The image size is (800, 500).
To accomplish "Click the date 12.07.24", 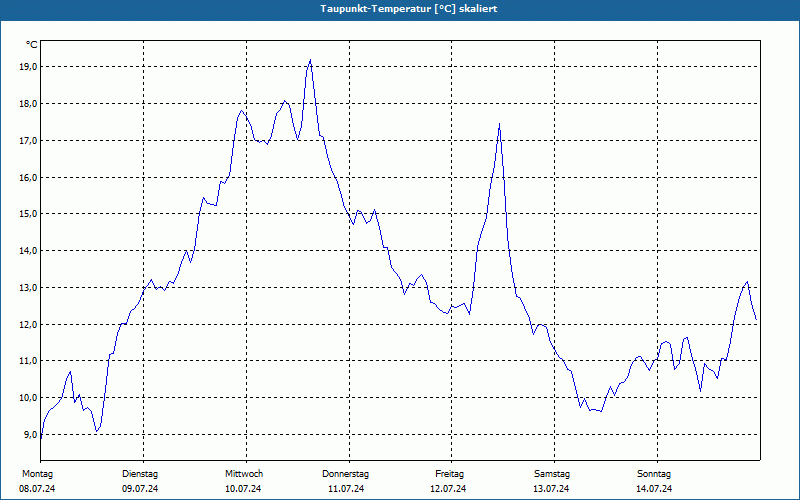I will [x=448, y=489].
